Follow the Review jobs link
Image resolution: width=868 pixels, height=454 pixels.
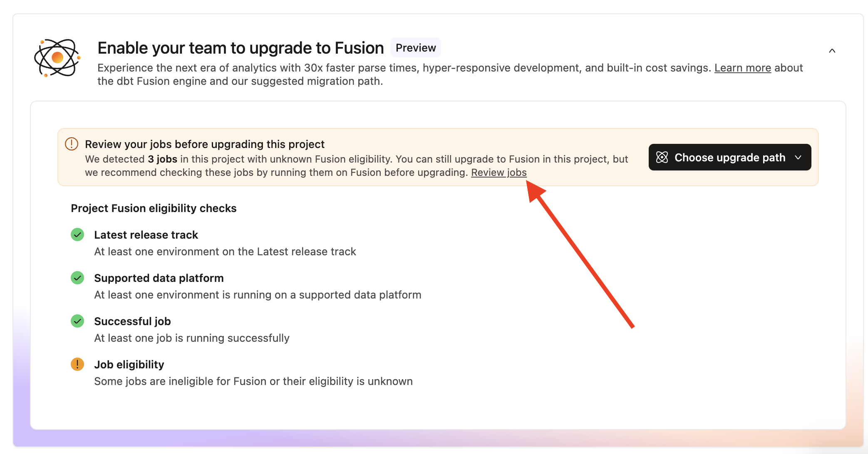(498, 172)
